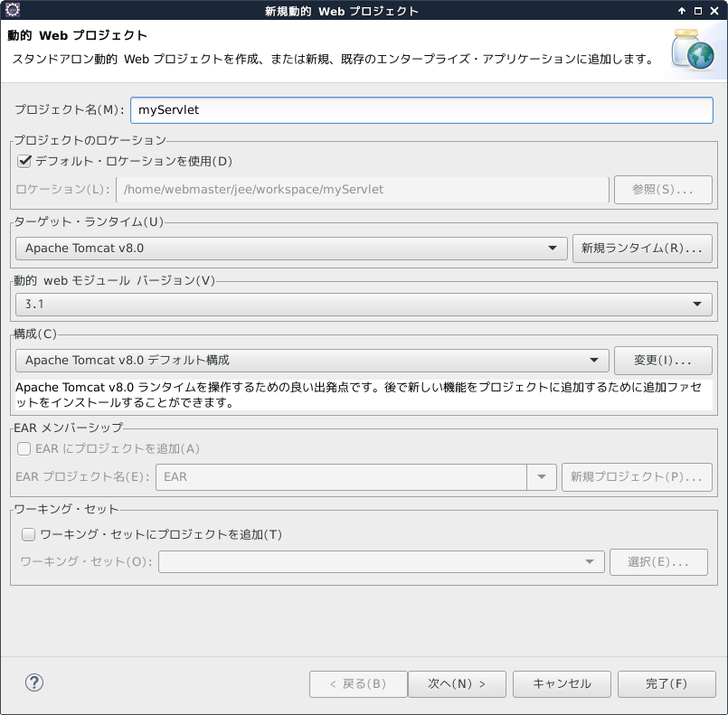Screen dimensions: 728x715
Task: Click the ターゲット・ランタイム(U) group label
Action: click(x=89, y=221)
